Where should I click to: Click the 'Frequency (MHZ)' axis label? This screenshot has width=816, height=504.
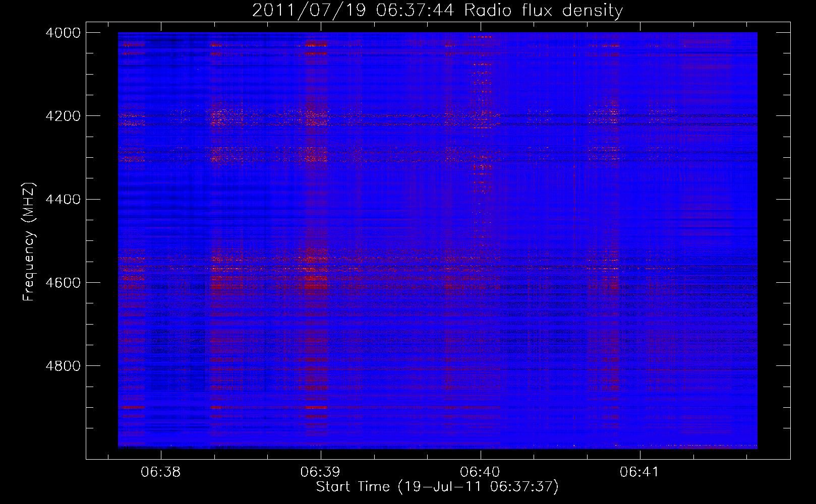coord(29,242)
